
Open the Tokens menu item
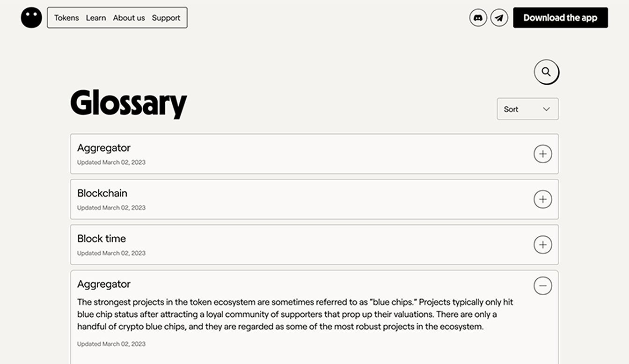coord(66,18)
